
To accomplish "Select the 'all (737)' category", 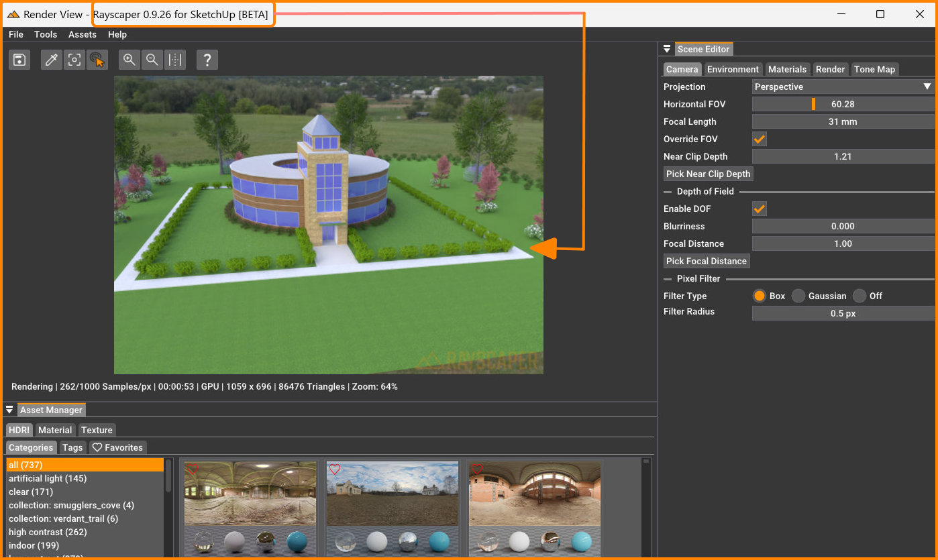I will point(85,465).
